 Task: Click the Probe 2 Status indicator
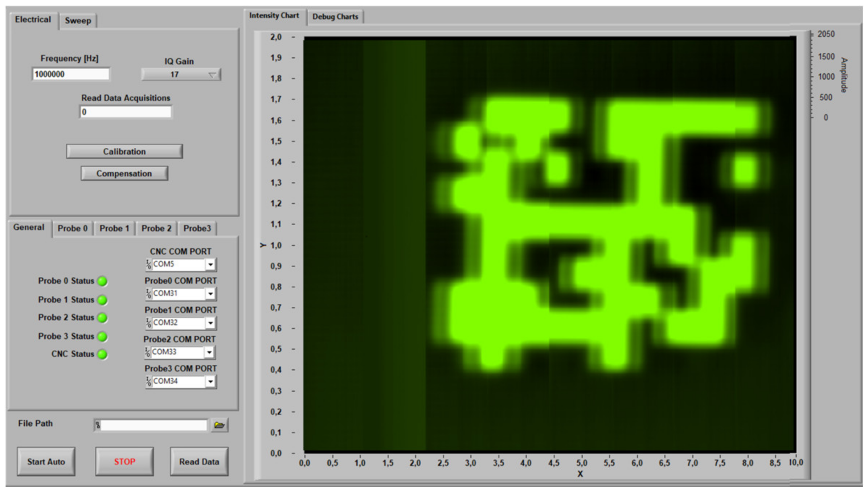pyautogui.click(x=103, y=318)
